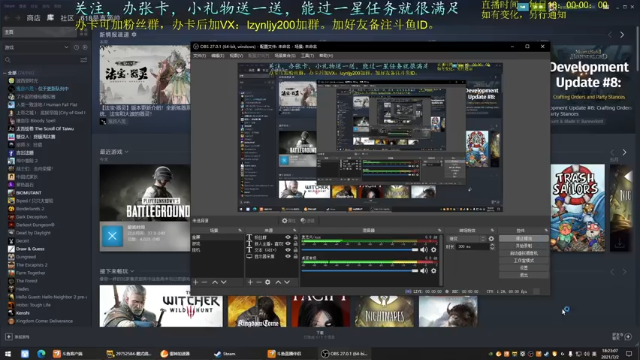The width and height of the screenshot is (640, 360).
Task: Click the 属性 properties toolbar button in OBS
Action: (x=289, y=221)
